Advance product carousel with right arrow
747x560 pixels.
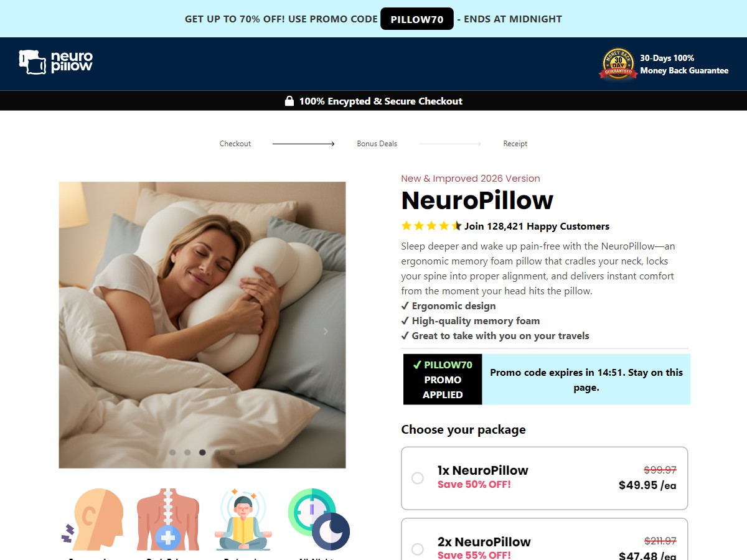point(326,332)
